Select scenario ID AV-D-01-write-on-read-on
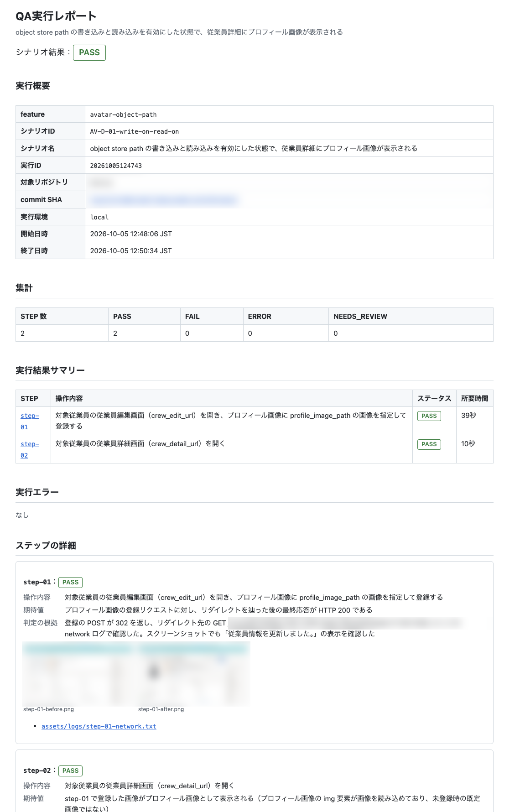 coord(134,131)
